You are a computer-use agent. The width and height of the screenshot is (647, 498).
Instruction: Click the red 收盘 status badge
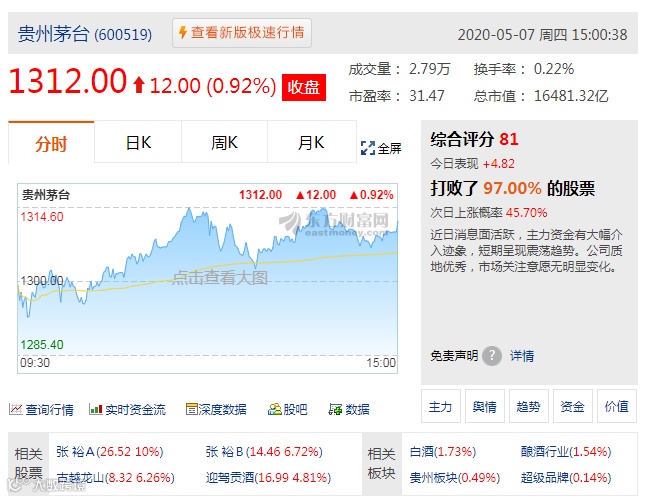coord(304,87)
